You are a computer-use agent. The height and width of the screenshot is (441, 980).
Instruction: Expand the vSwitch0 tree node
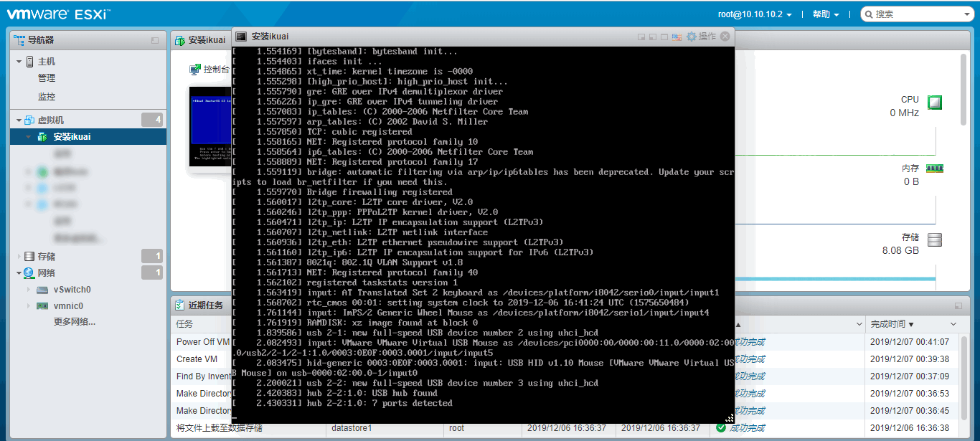pos(29,290)
